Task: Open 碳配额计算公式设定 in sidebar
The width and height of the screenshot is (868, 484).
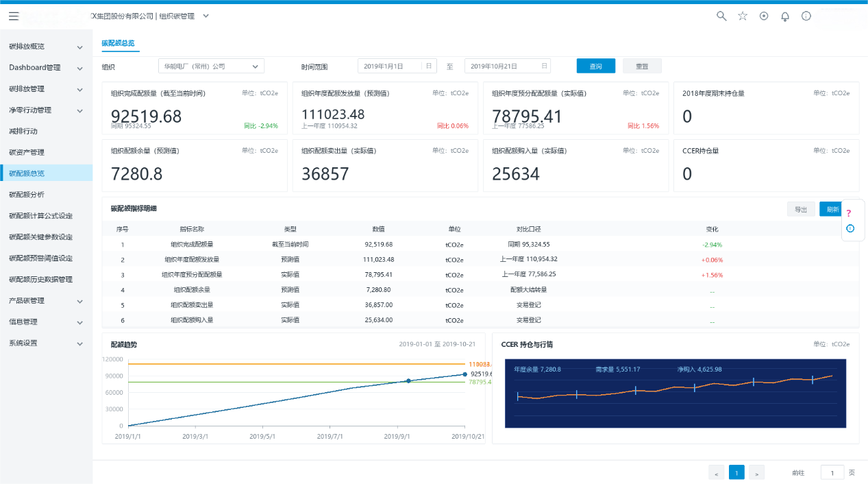Action: [46, 216]
